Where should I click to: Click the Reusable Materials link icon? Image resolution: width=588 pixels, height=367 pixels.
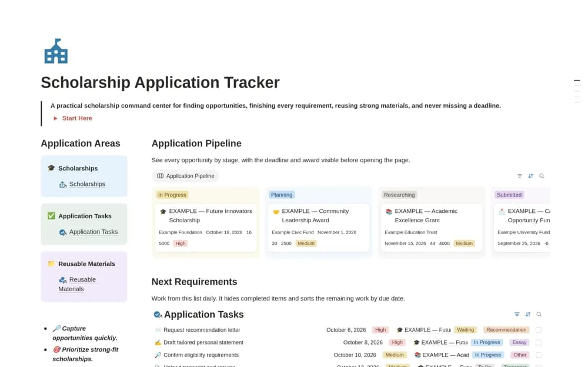coord(63,279)
